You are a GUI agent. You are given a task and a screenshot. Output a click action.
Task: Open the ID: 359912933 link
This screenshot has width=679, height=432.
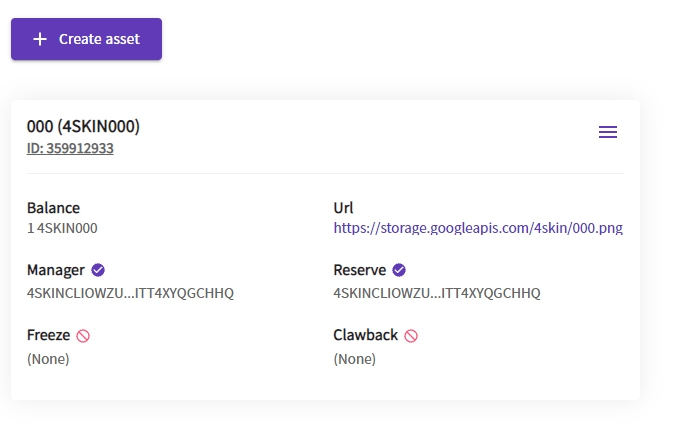70,149
